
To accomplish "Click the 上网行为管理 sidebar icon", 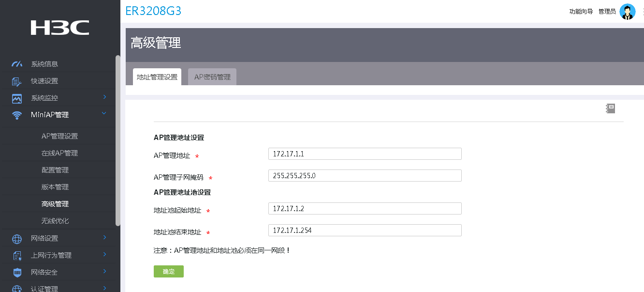I will (x=17, y=256).
